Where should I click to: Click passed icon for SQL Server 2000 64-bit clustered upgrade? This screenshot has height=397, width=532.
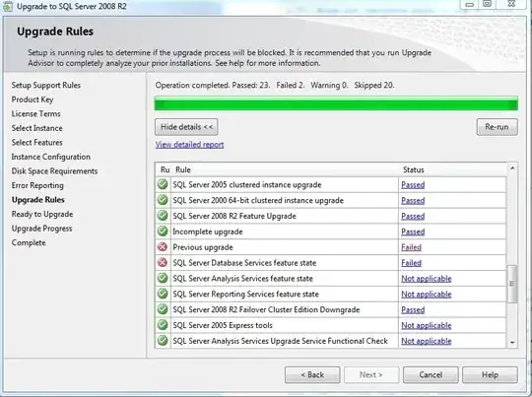tap(163, 200)
